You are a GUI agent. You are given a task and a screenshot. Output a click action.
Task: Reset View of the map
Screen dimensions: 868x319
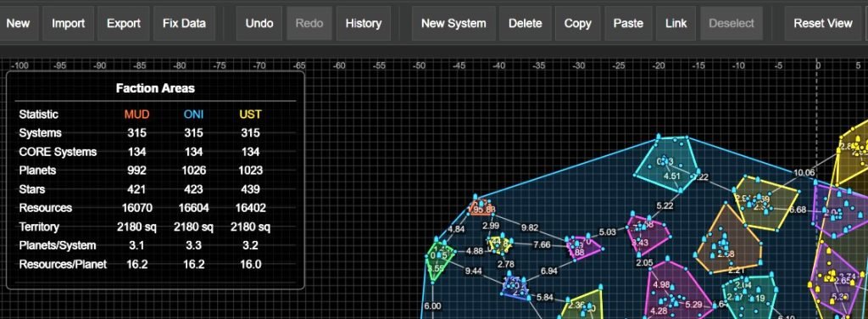[x=822, y=23]
